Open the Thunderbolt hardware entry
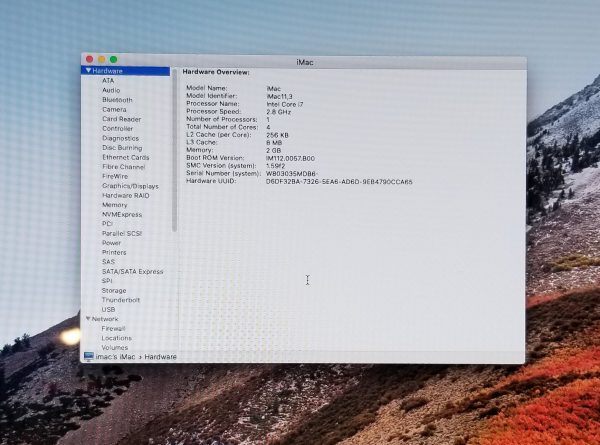Image resolution: width=600 pixels, height=445 pixels. [121, 300]
